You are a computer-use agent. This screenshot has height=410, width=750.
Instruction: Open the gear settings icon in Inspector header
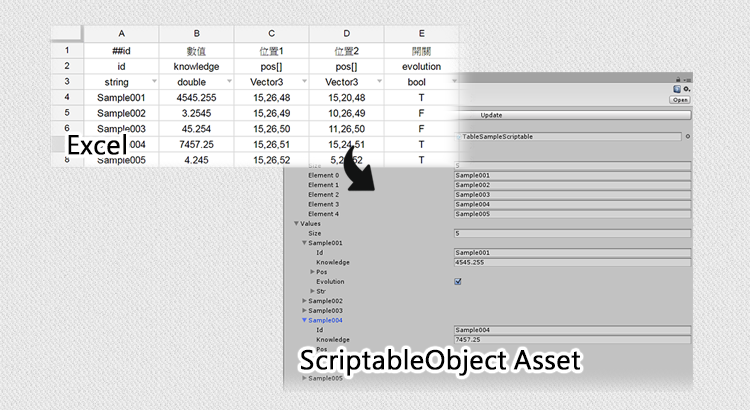coord(687,89)
